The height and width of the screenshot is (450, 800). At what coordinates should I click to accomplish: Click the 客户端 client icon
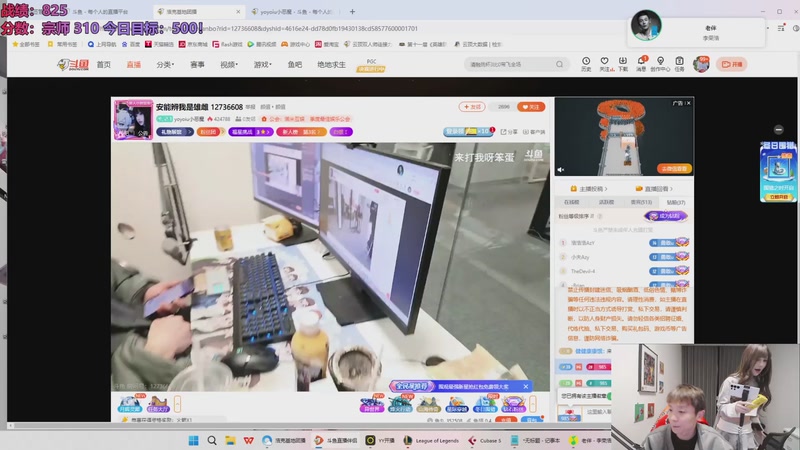point(534,132)
